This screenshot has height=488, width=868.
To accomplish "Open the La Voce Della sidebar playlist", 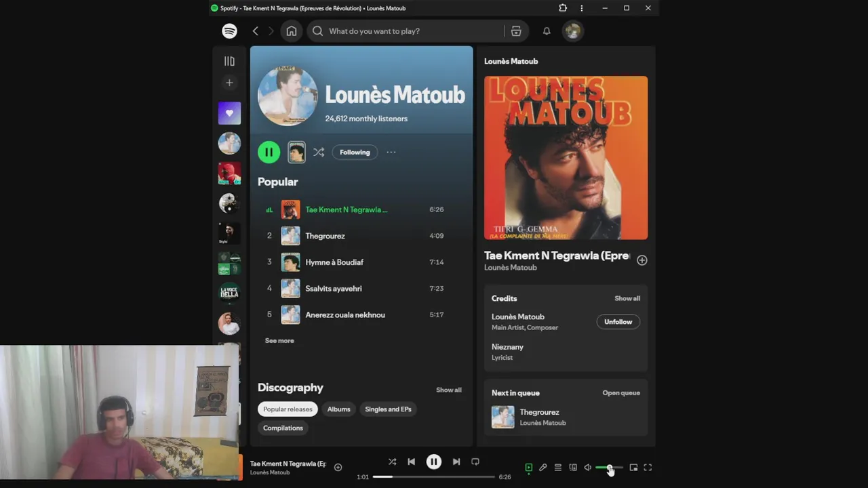I will 229,293.
